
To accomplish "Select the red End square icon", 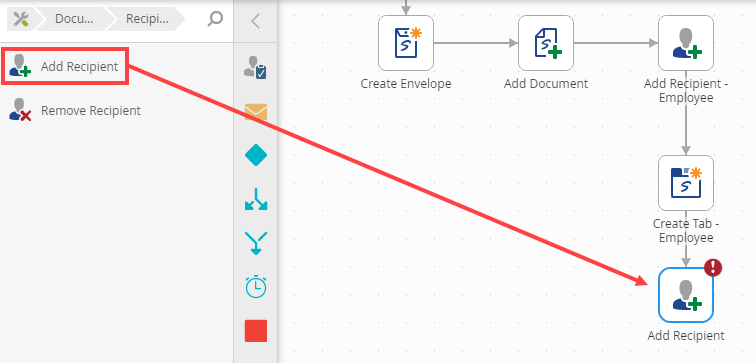I will [x=256, y=331].
